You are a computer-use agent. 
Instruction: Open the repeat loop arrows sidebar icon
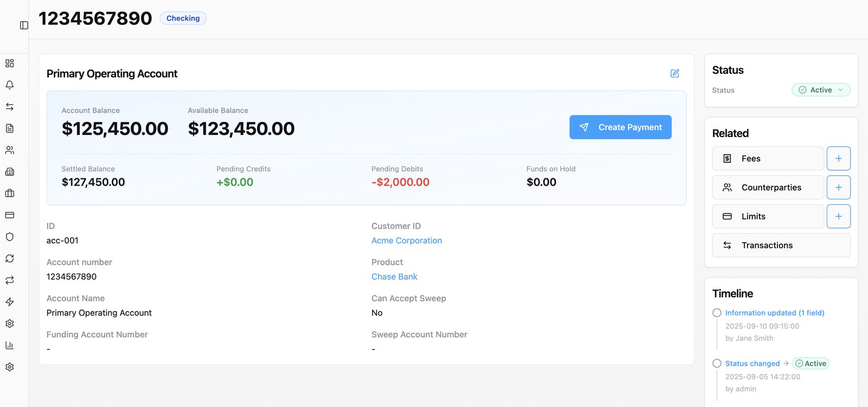click(10, 280)
